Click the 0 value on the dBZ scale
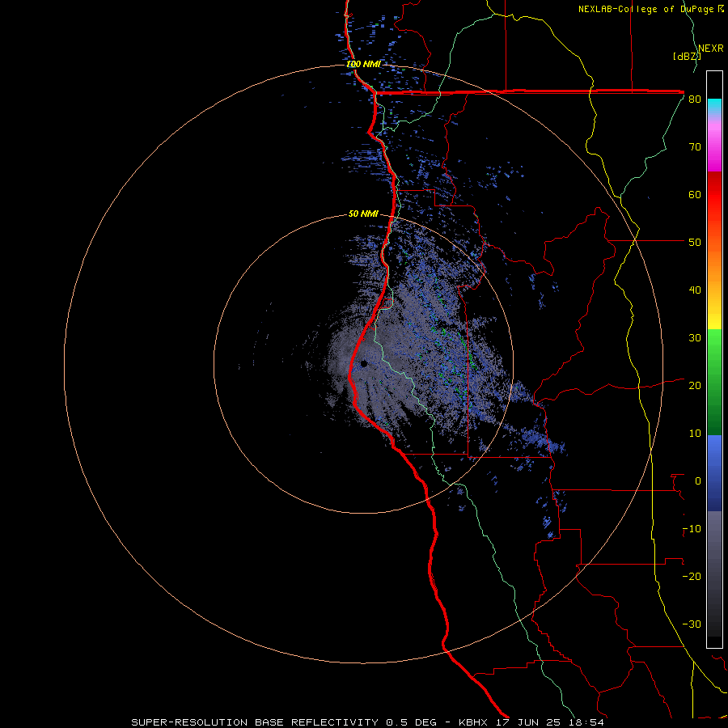This screenshot has height=728, width=728. pyautogui.click(x=698, y=481)
